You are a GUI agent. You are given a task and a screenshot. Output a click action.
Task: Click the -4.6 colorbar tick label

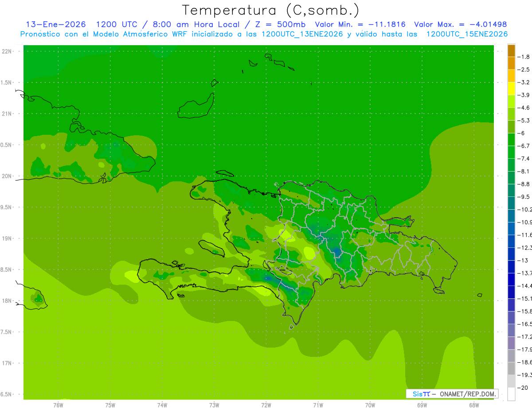click(524, 108)
